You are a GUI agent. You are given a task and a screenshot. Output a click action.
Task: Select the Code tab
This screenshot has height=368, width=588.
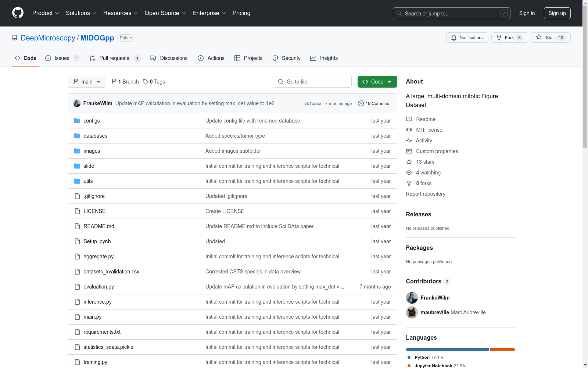click(x=26, y=58)
